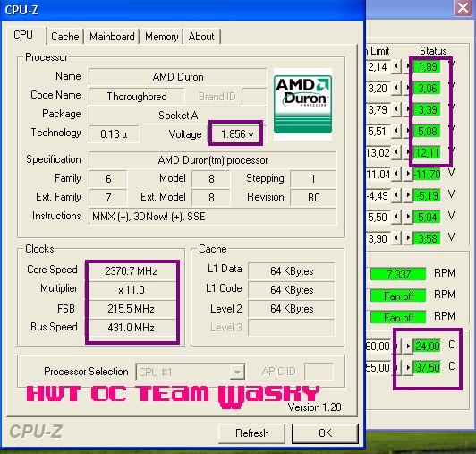Select the Memory tab

pyautogui.click(x=161, y=37)
